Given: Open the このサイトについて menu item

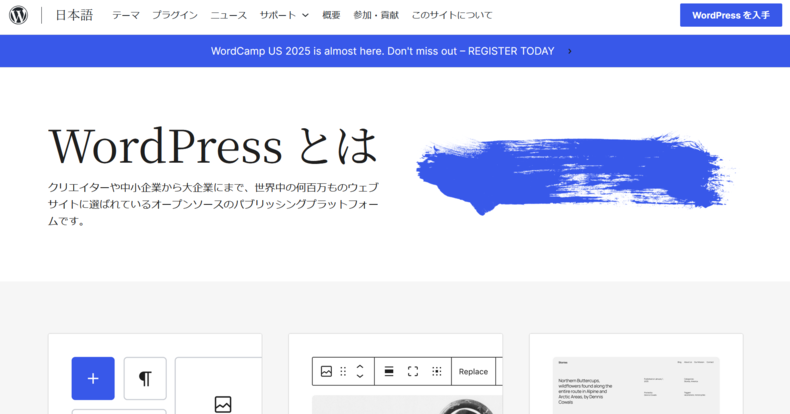Looking at the screenshot, I should coord(452,15).
